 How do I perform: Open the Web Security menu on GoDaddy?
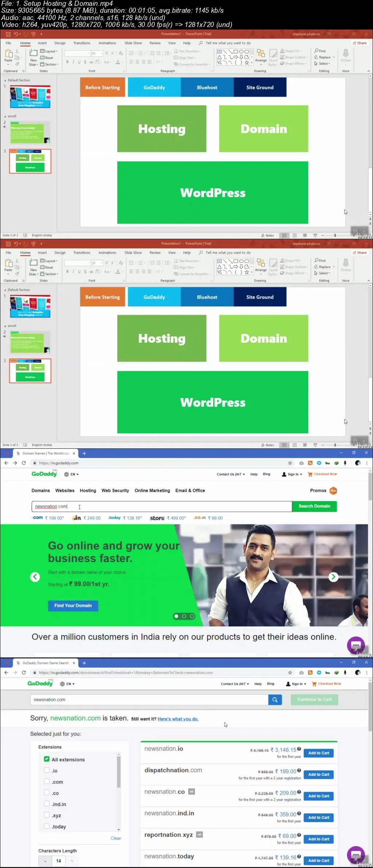pos(115,491)
